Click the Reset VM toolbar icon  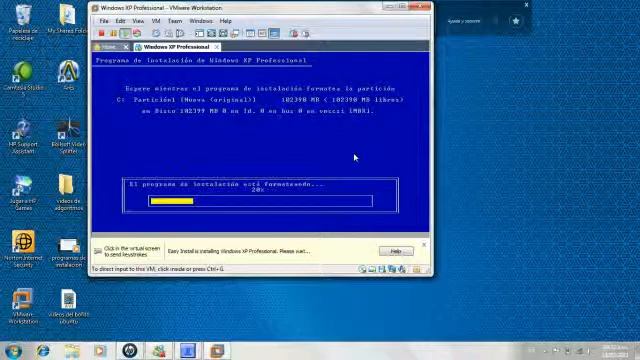137,33
